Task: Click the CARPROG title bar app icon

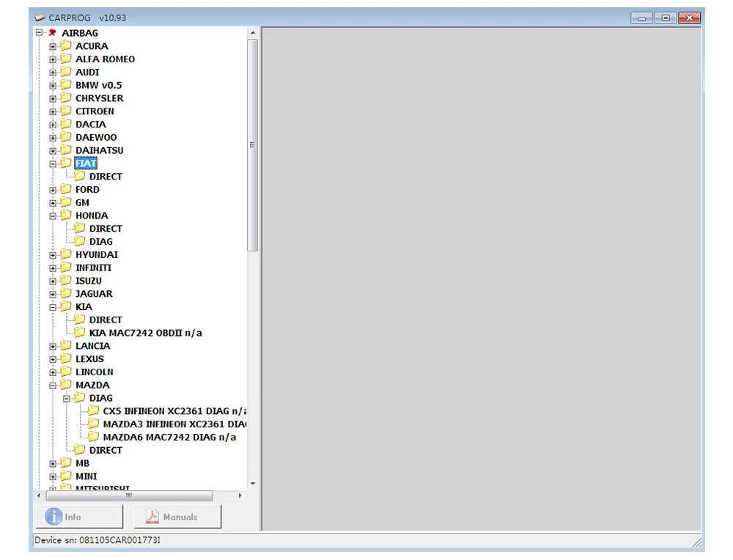Action: click(x=40, y=18)
